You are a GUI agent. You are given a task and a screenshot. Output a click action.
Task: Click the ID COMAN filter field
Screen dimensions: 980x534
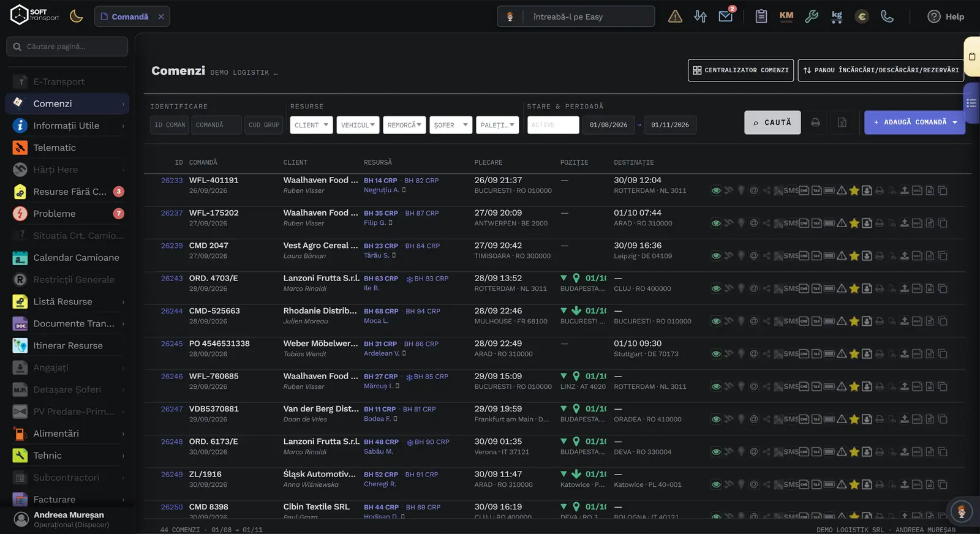click(170, 125)
